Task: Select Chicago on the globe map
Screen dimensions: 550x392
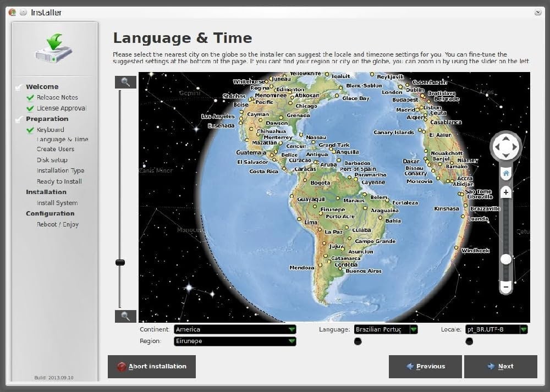Action: [x=306, y=106]
